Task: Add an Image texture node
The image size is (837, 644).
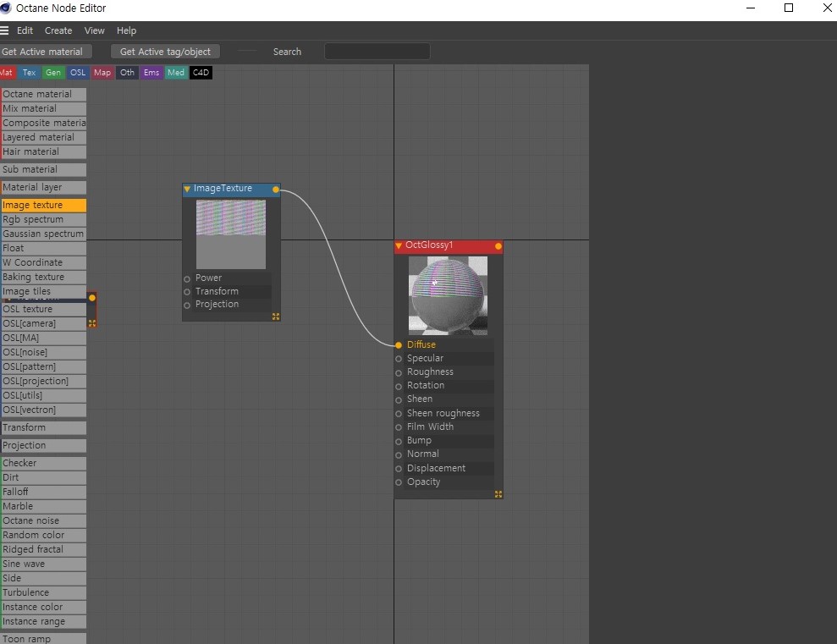Action: (x=43, y=206)
